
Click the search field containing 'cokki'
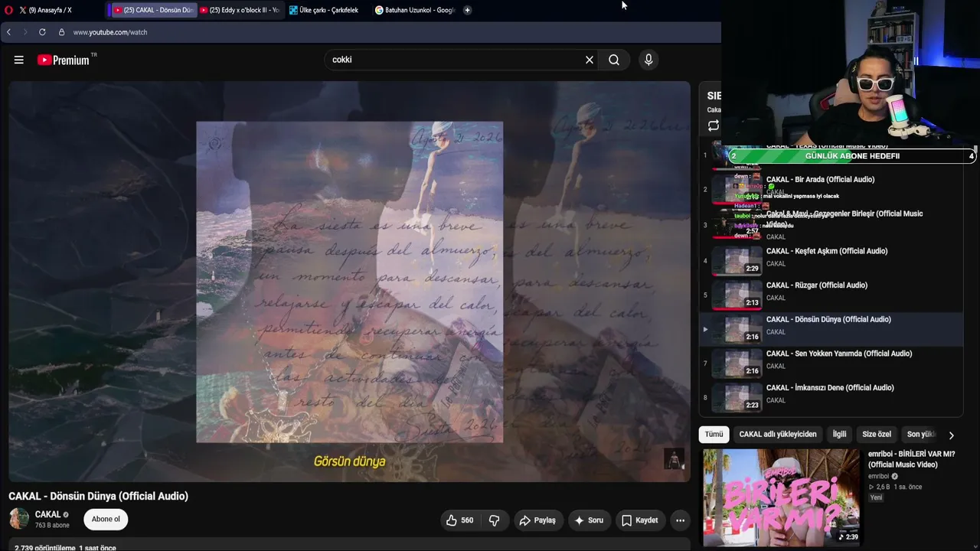(455, 60)
